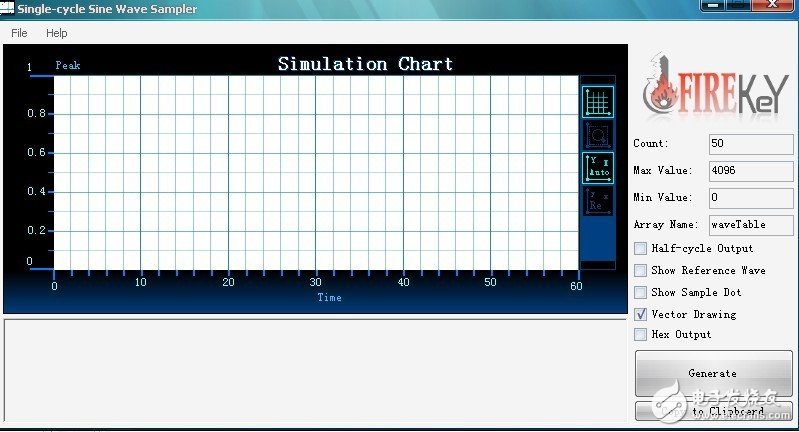This screenshot has width=799, height=432.
Task: Toggle the chart grid display icon
Action: pos(598,102)
